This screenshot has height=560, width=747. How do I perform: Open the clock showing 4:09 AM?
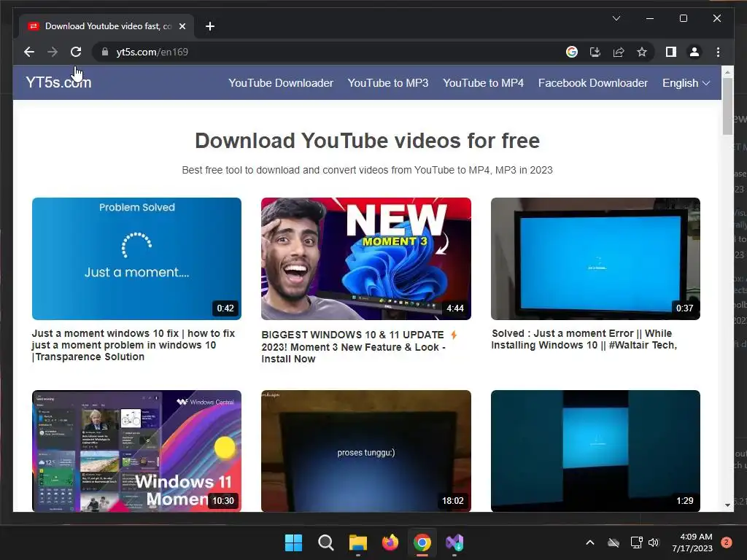[x=692, y=542]
